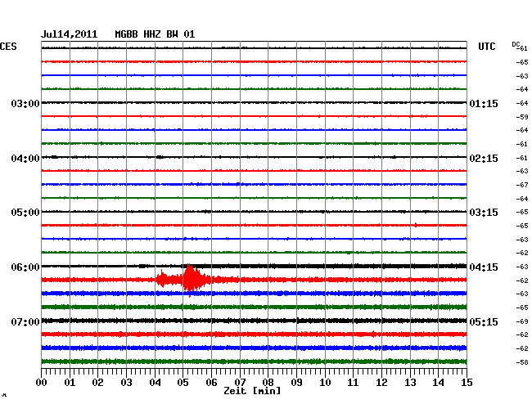532x404 pixels.
Task: Click the 04:15 UTC time label
Action: click(484, 267)
